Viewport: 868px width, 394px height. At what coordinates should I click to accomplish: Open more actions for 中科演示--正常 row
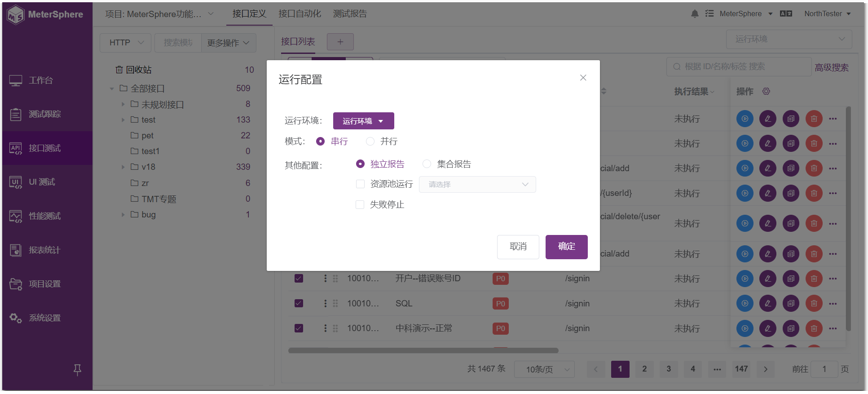click(833, 328)
